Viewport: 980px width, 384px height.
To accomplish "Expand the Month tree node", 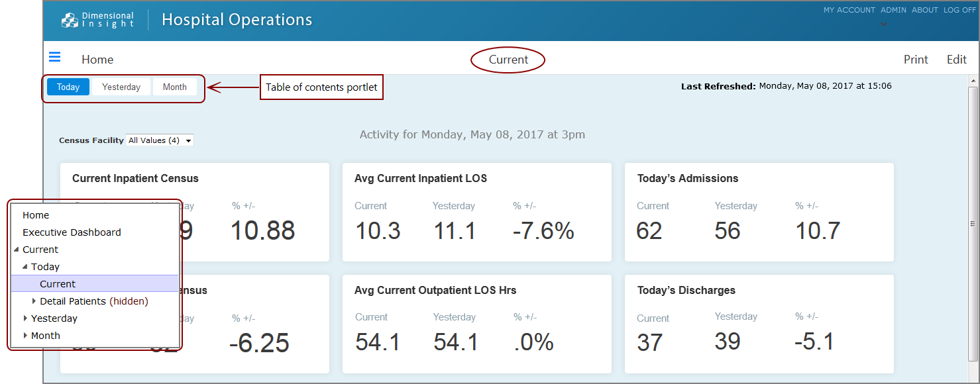I will click(25, 336).
